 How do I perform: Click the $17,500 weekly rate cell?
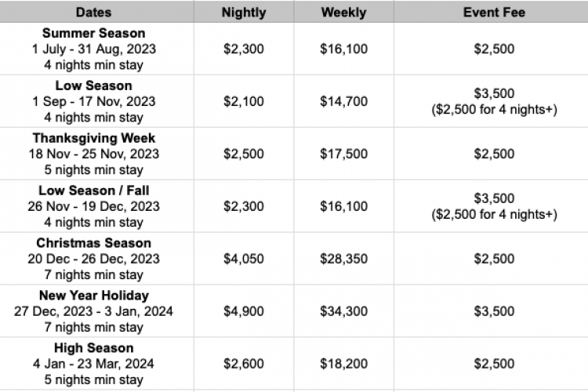(x=343, y=154)
